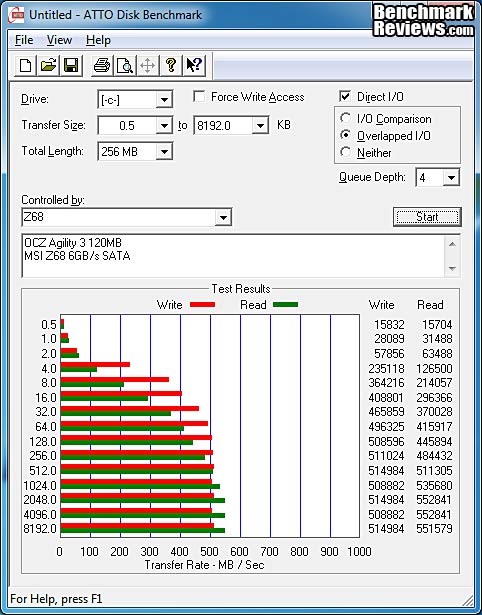482x615 pixels.
Task: Click the move crosshair toolbar icon
Action: click(147, 65)
